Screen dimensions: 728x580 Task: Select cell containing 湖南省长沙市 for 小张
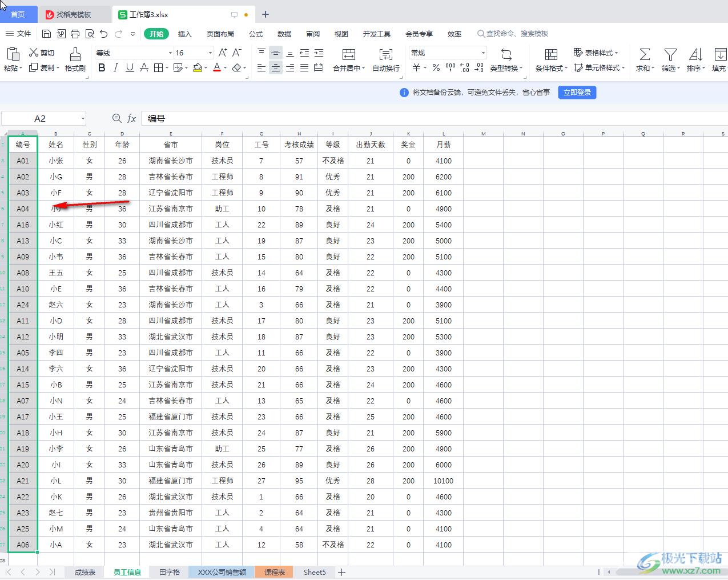(x=171, y=161)
